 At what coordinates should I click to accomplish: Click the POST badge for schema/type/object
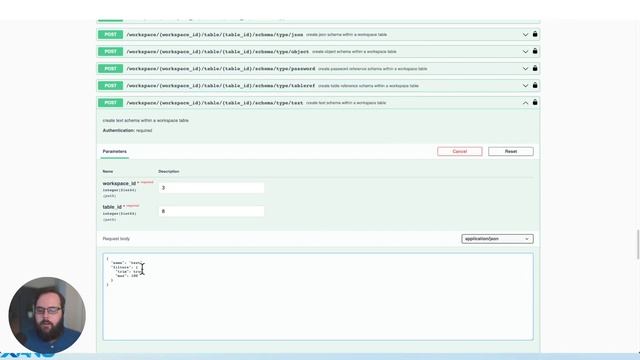click(110, 52)
